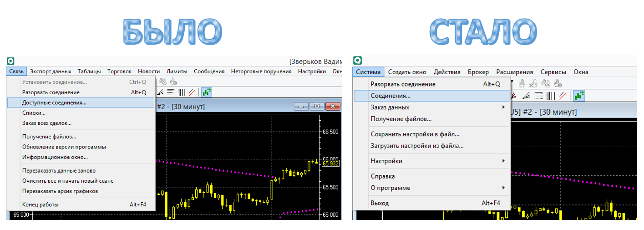Viewport: 644px width, 230px height.
Task: Expand Настройки submenu in Система menu
Action: (x=431, y=161)
